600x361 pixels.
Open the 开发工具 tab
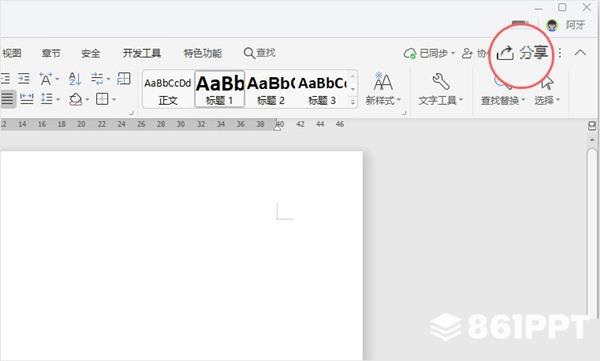(x=142, y=53)
